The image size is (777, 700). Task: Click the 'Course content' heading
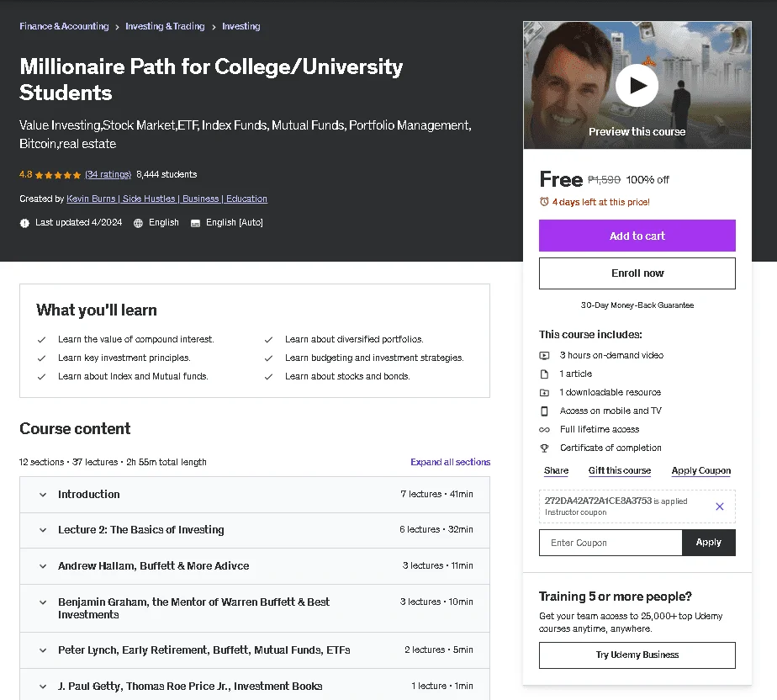tap(75, 428)
